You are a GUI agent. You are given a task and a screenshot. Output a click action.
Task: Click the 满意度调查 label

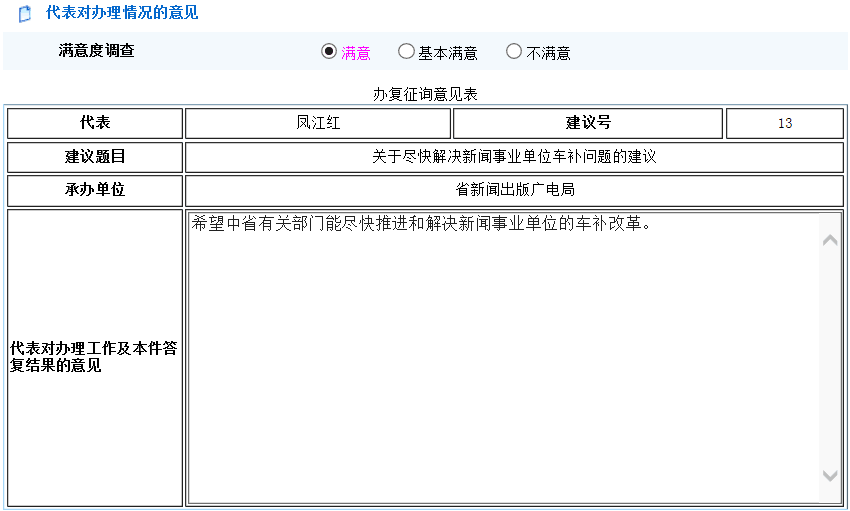point(96,51)
